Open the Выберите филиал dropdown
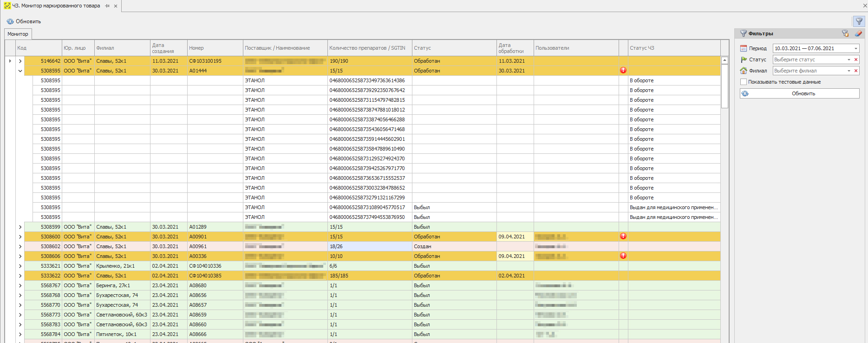 (x=849, y=71)
